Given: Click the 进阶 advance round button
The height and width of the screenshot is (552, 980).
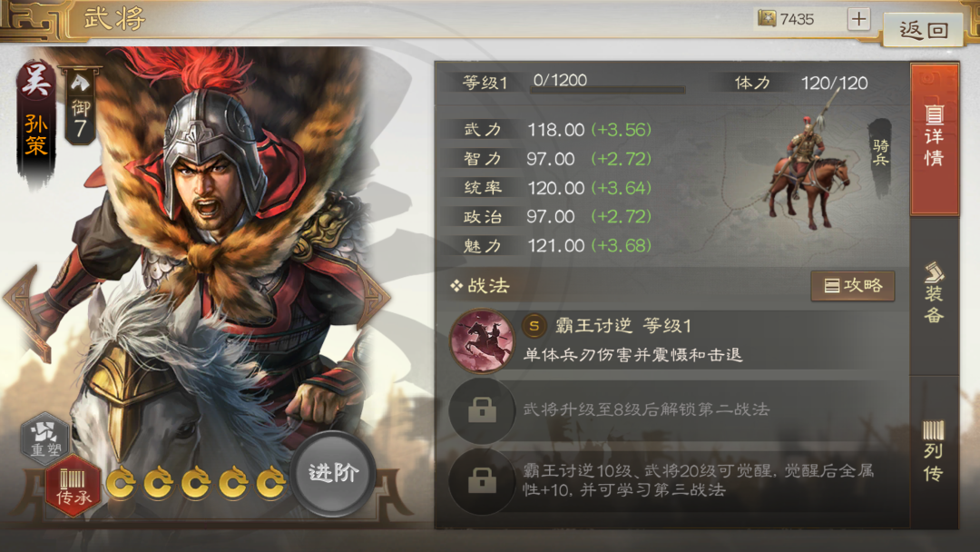Looking at the screenshot, I should tap(332, 473).
